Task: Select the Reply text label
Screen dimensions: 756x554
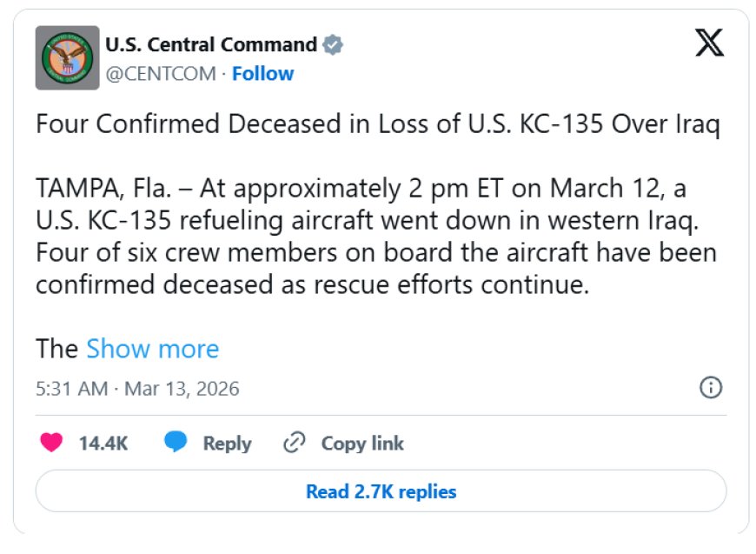Action: point(227,444)
